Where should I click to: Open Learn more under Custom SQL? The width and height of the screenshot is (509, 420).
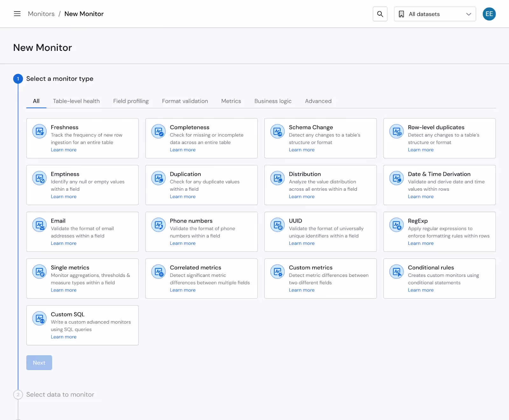[64, 337]
